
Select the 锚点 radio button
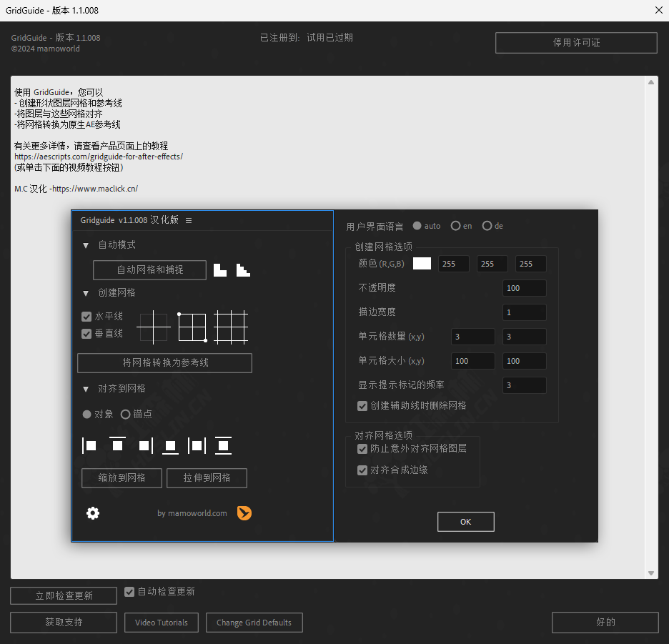click(126, 415)
